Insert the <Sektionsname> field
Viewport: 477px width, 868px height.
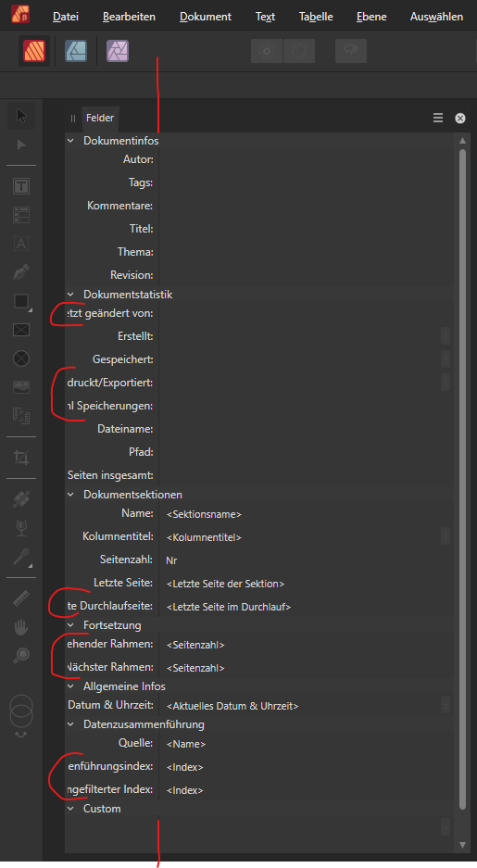[204, 514]
